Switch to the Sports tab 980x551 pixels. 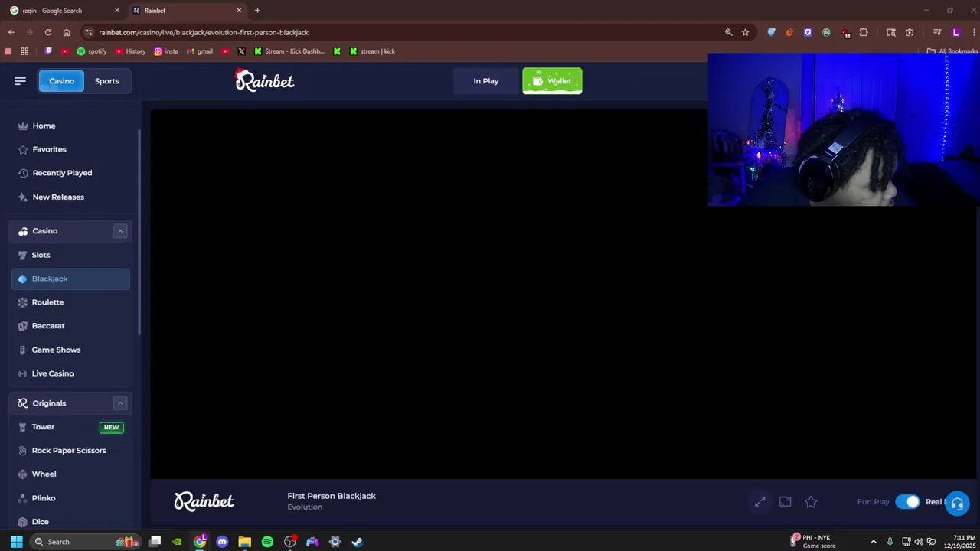106,81
